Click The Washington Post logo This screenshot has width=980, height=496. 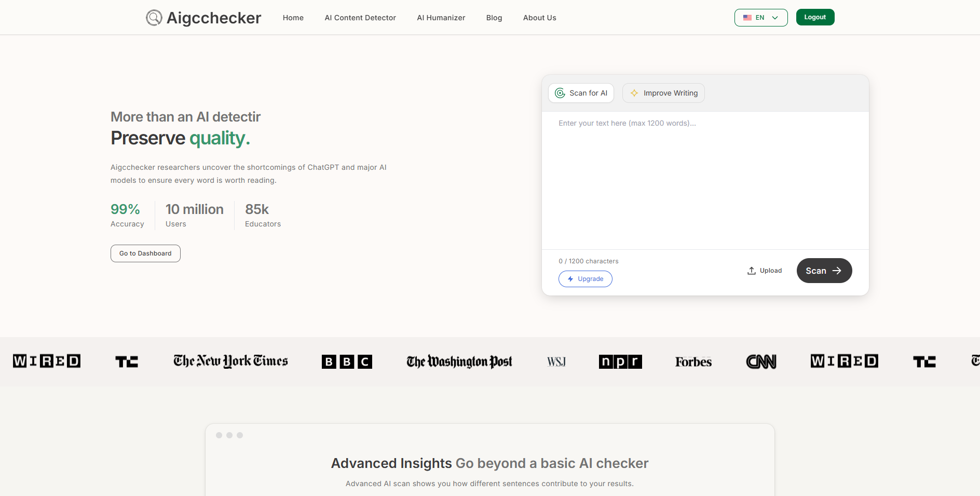pyautogui.click(x=459, y=361)
